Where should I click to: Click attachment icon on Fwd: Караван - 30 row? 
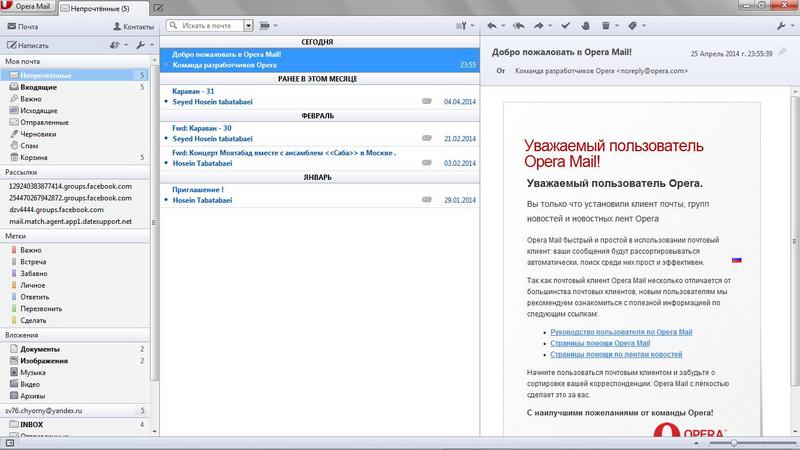pyautogui.click(x=427, y=138)
